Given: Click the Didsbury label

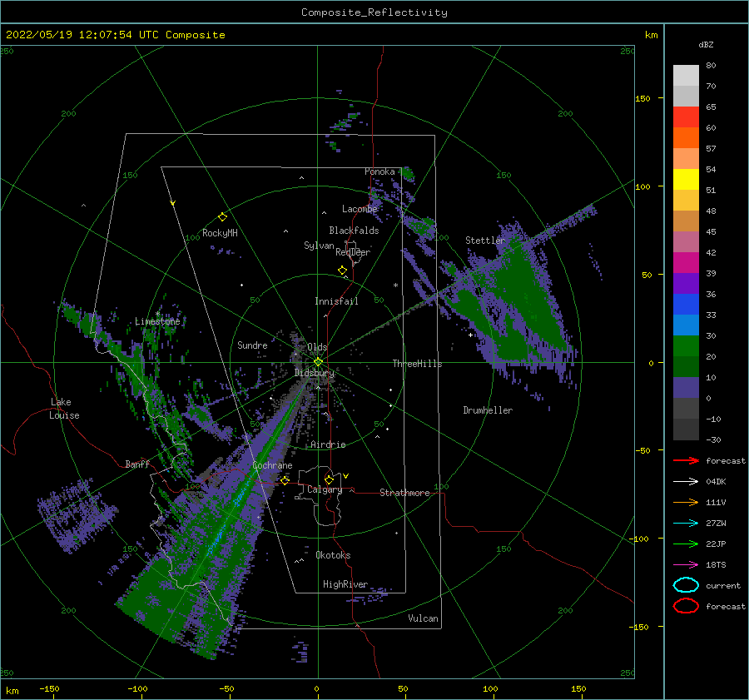Looking at the screenshot, I should tap(315, 373).
